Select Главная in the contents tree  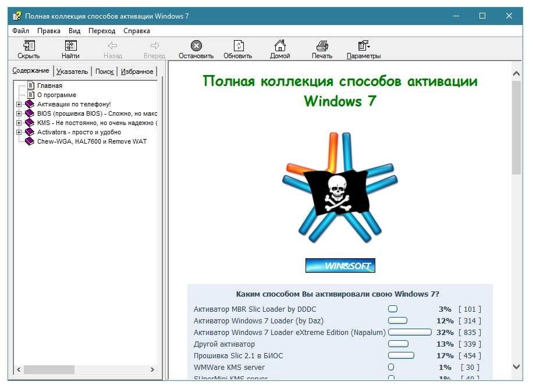(49, 85)
